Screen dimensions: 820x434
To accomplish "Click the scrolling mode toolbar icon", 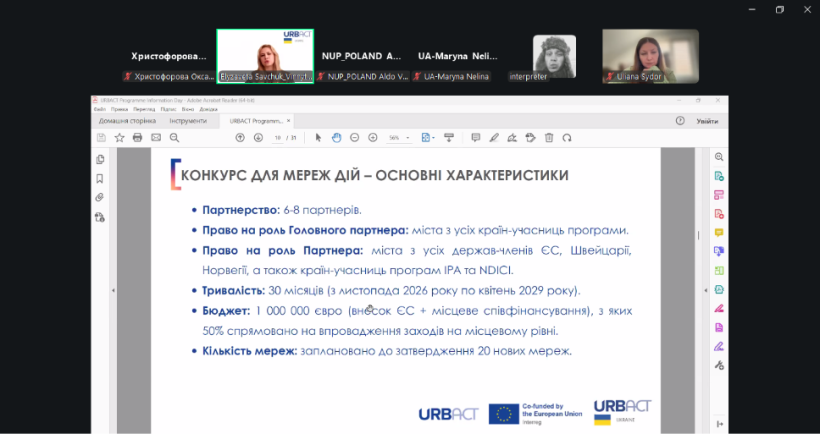I will (449, 138).
